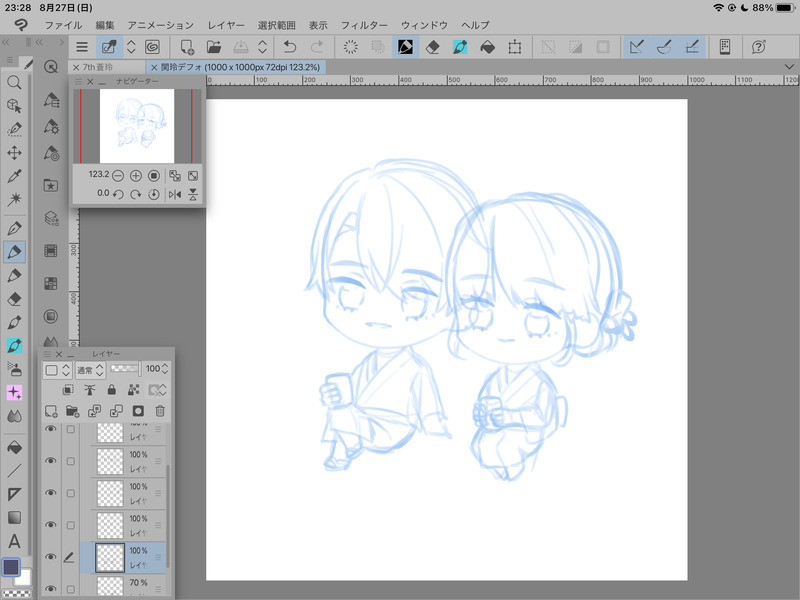The width and height of the screenshot is (800, 600).
Task: Hide the 70% opacity layer
Action: [x=51, y=588]
